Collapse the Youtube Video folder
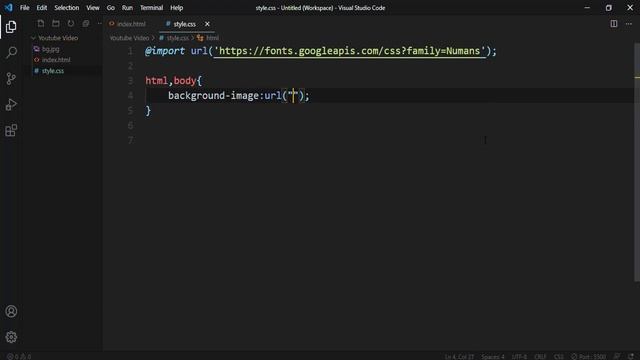 (58, 38)
